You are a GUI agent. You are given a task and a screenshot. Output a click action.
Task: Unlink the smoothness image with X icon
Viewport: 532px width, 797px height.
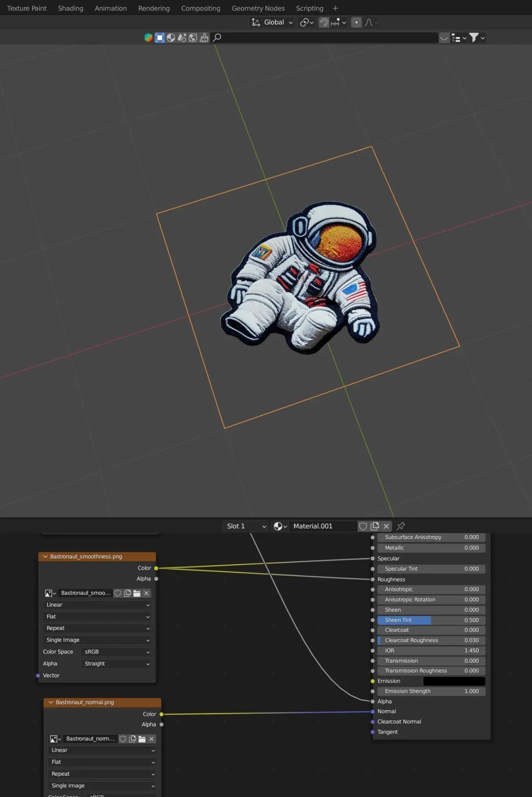click(146, 593)
